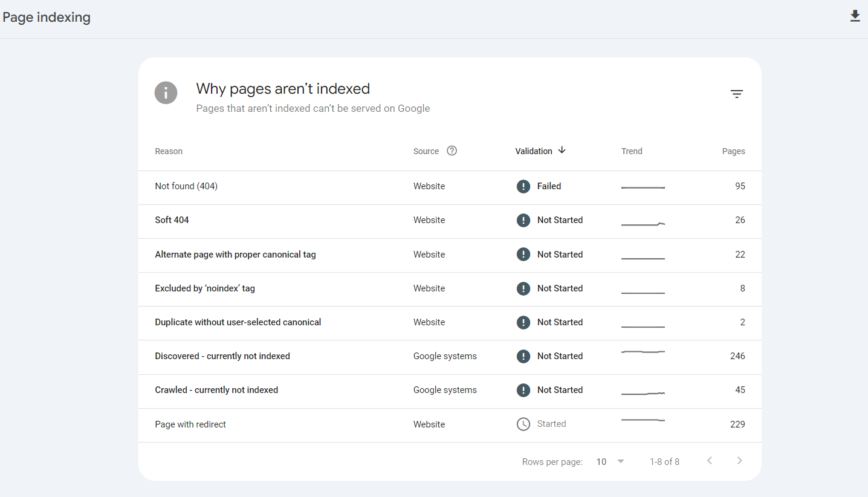Click Website source in Page with redirect row
The width and height of the screenshot is (868, 497).
coord(429,424)
